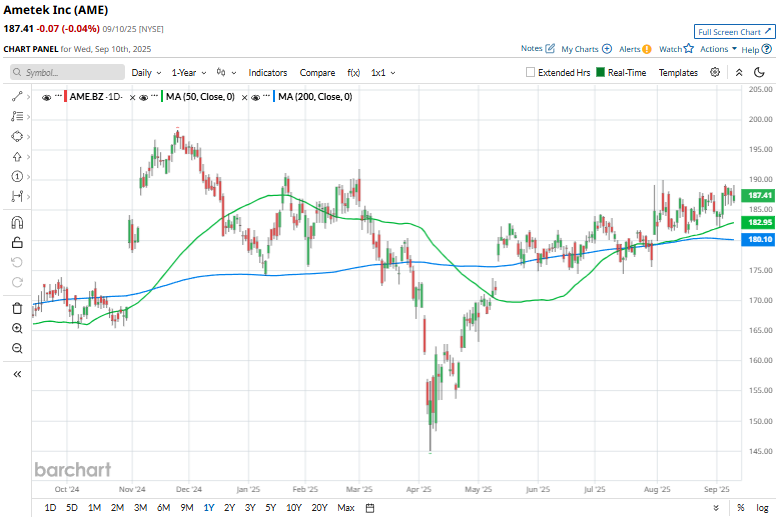The width and height of the screenshot is (777, 522).
Task: Collapse the chart toolbar upward
Action: (x=739, y=72)
